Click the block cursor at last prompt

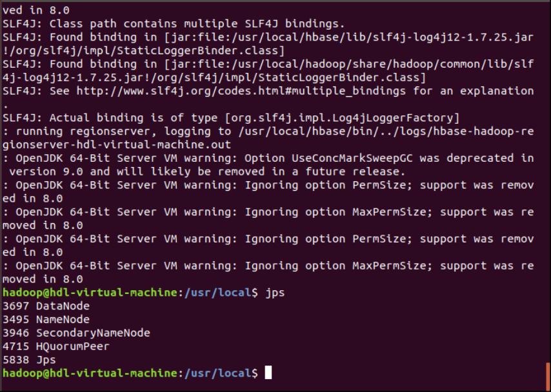268,373
